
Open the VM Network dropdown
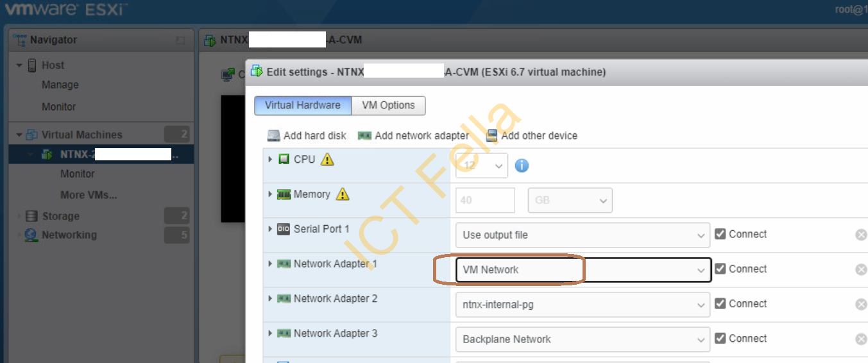[x=583, y=269]
